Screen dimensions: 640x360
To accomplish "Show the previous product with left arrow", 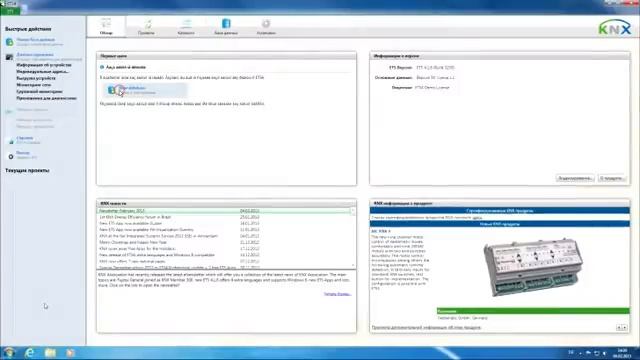I will point(619,327).
